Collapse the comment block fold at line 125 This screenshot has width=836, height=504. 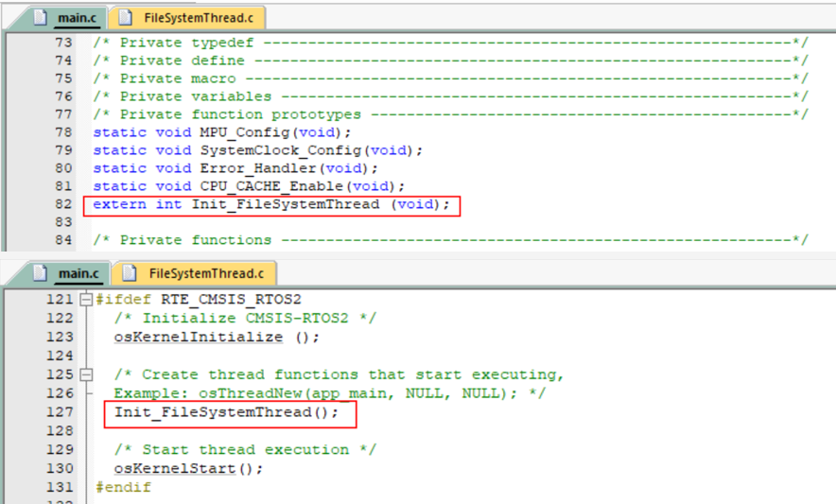87,374
